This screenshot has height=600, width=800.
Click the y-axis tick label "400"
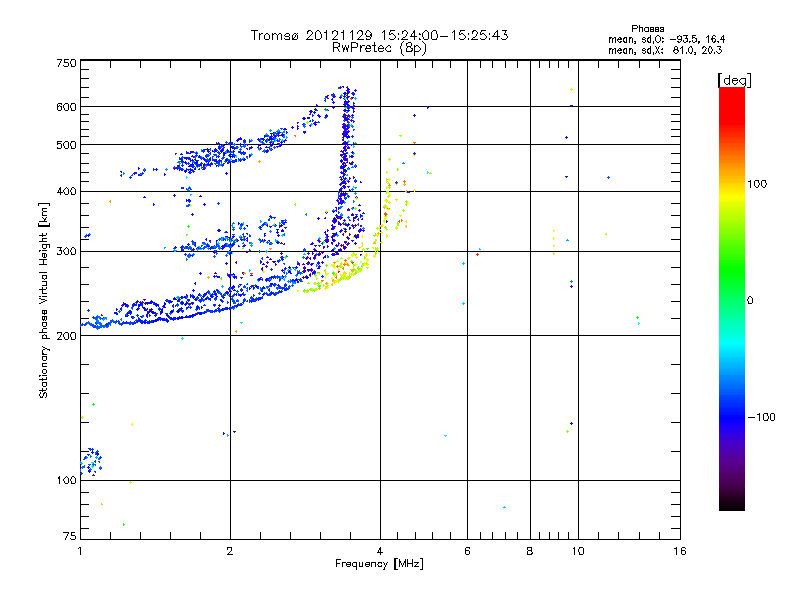tap(66, 191)
